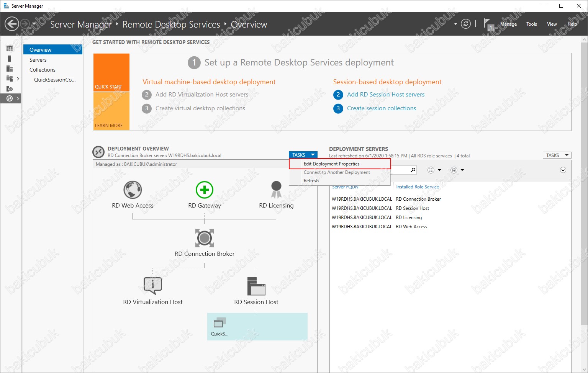
Task: Open QuickSessionCo... collection item
Action: coord(55,80)
